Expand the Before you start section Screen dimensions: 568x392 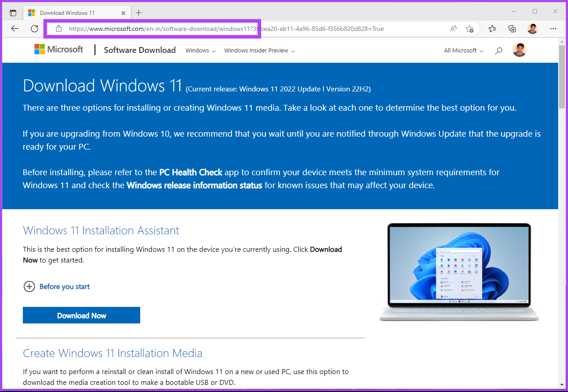[56, 286]
